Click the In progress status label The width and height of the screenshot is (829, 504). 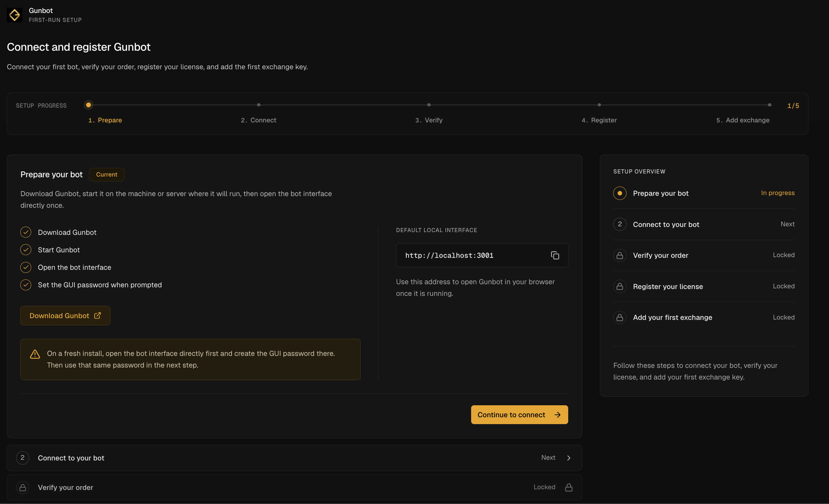click(778, 193)
